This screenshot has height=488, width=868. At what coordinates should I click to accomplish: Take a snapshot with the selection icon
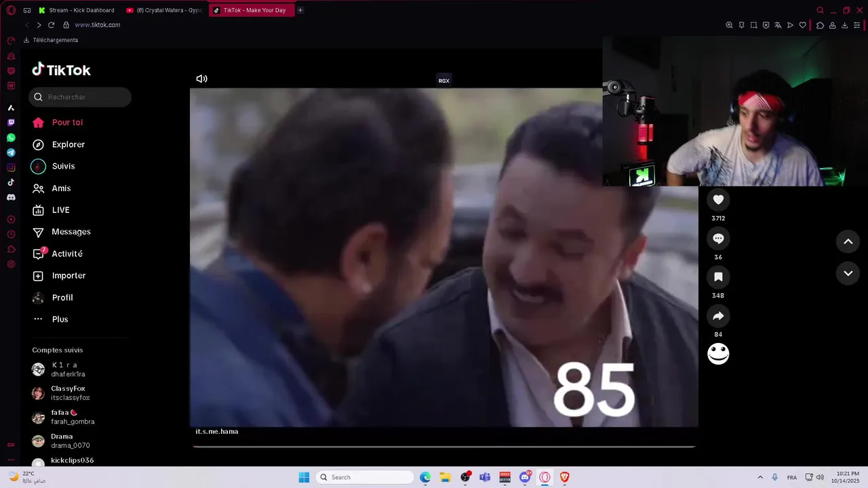click(x=753, y=25)
